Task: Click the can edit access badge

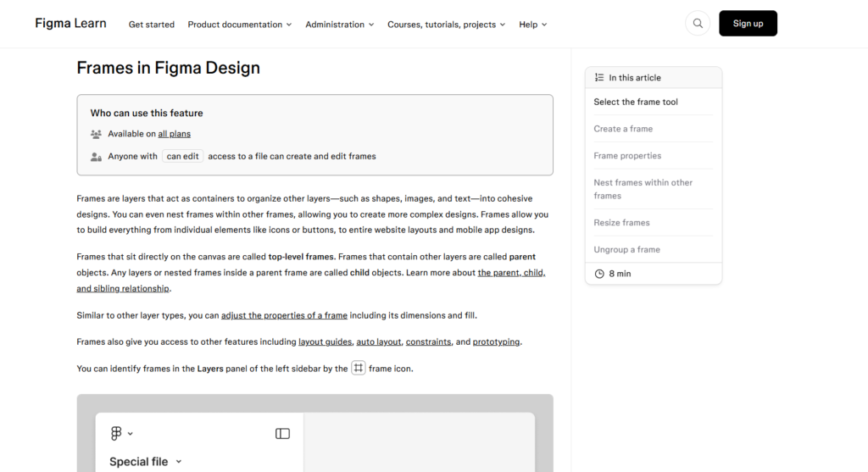Action: coord(183,157)
